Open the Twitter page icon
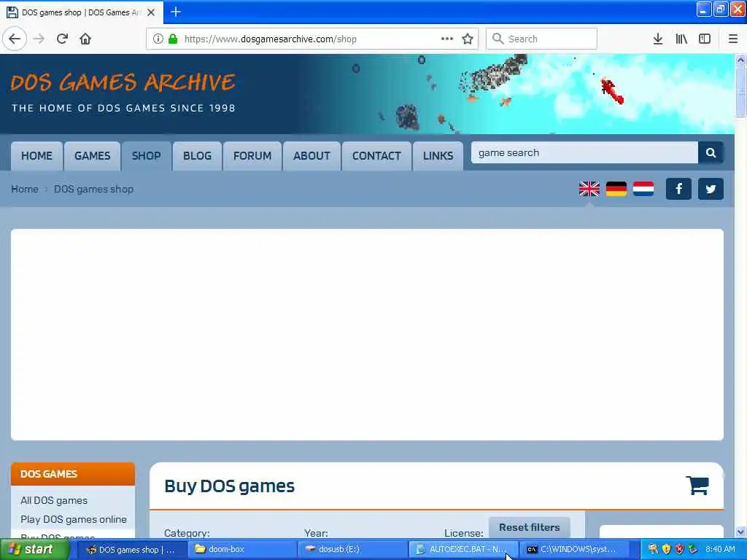The width and height of the screenshot is (747, 560). [711, 189]
